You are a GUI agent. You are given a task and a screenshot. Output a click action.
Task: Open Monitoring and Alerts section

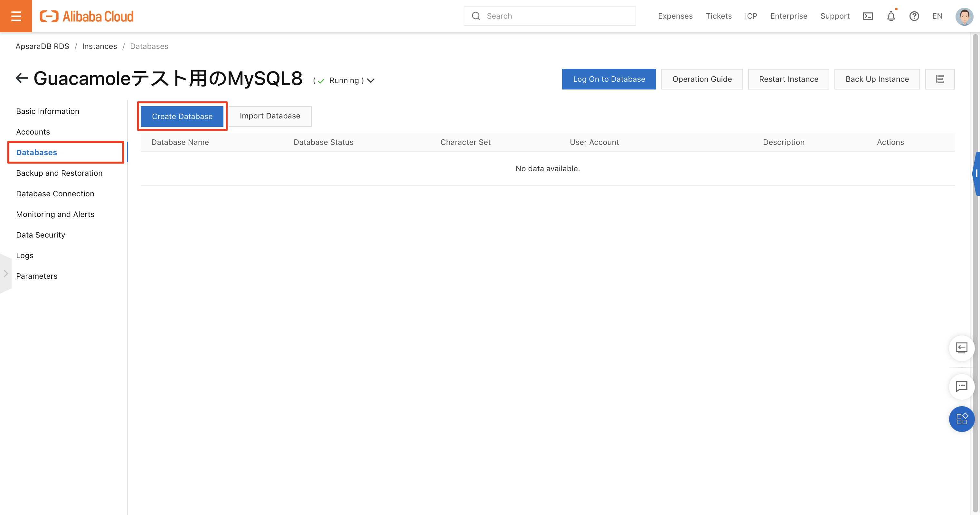point(55,214)
